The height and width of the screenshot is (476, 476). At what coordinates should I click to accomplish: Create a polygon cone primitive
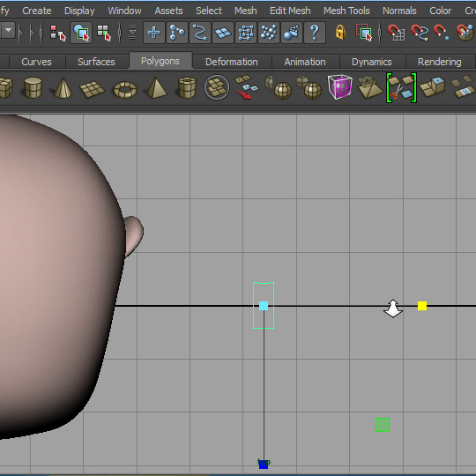click(x=63, y=88)
